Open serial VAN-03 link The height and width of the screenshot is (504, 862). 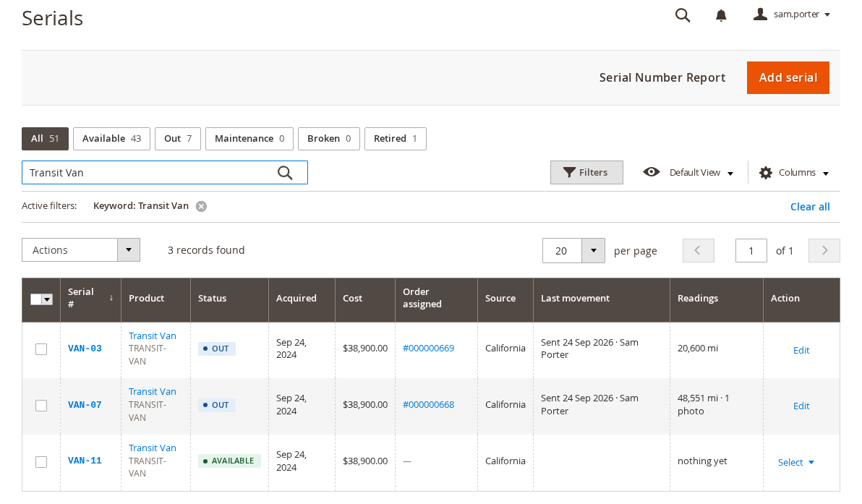pos(85,349)
